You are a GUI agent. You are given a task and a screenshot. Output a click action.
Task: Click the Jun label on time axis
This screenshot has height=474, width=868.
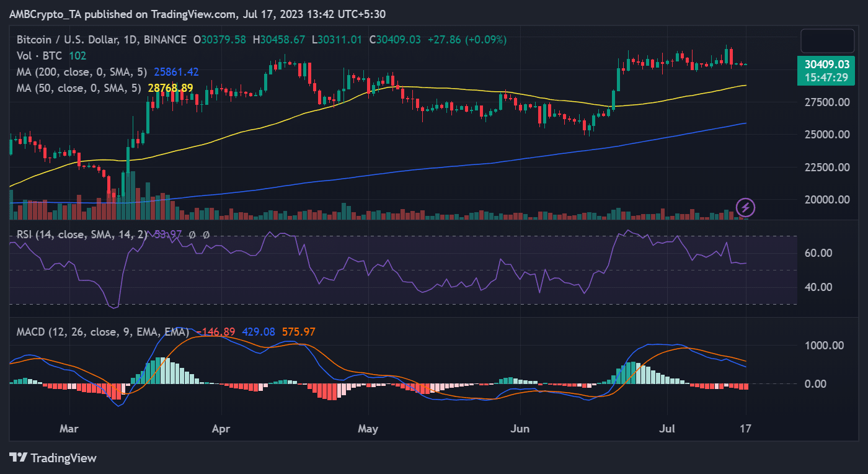point(520,428)
